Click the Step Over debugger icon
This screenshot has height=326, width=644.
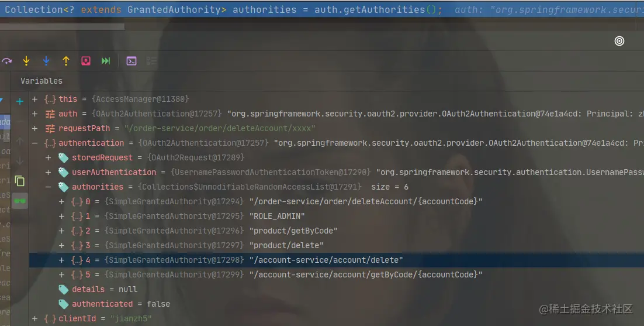click(x=6, y=61)
